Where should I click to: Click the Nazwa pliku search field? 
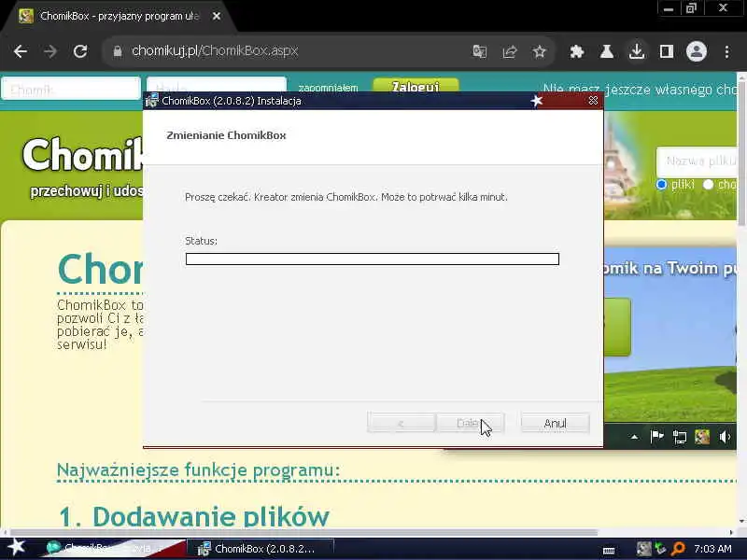point(697,161)
